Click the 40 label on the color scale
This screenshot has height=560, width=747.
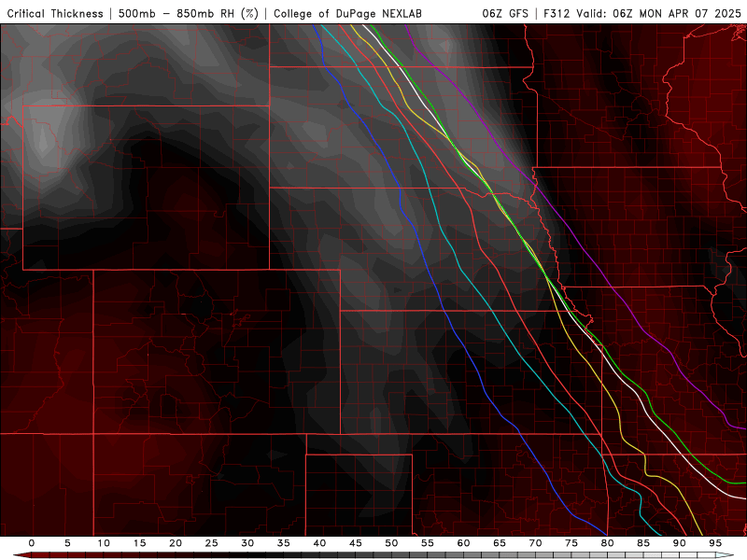coord(319,543)
